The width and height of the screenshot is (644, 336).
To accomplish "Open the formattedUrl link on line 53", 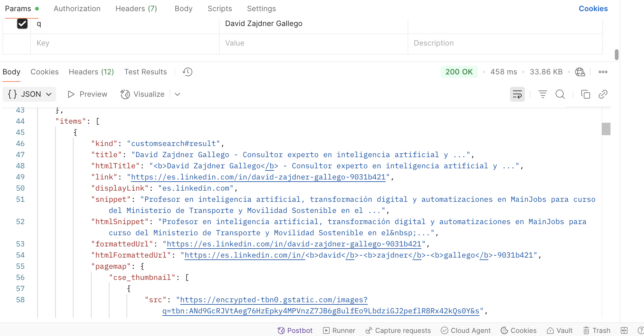I will coord(294,244).
